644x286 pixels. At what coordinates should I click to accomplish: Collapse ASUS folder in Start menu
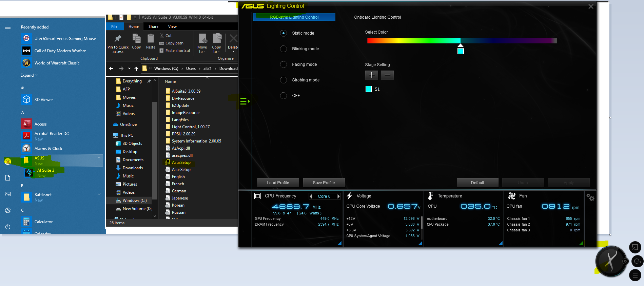point(99,157)
